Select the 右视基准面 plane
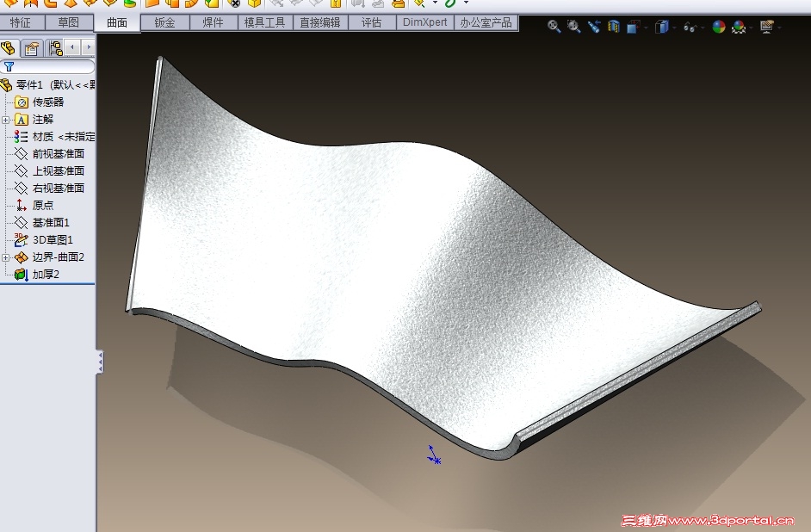 click(x=49, y=189)
